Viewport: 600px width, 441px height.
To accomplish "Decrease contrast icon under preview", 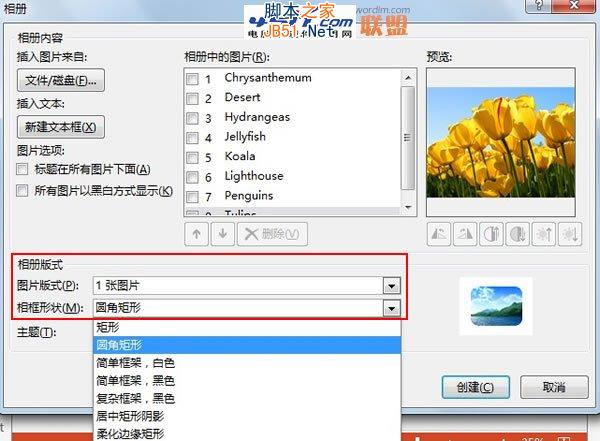I will click(518, 234).
